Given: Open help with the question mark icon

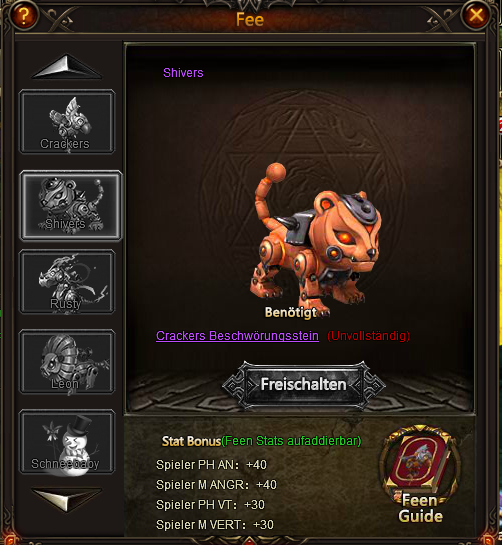Looking at the screenshot, I should coord(24,15).
